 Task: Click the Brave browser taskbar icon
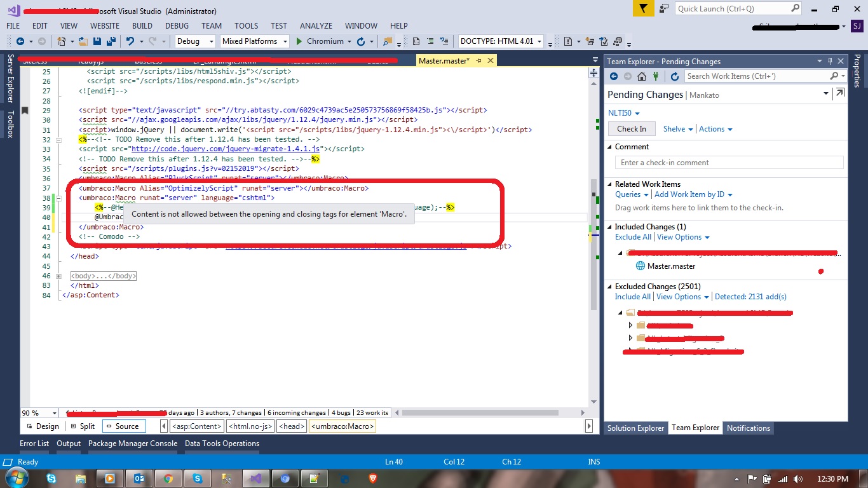click(373, 478)
